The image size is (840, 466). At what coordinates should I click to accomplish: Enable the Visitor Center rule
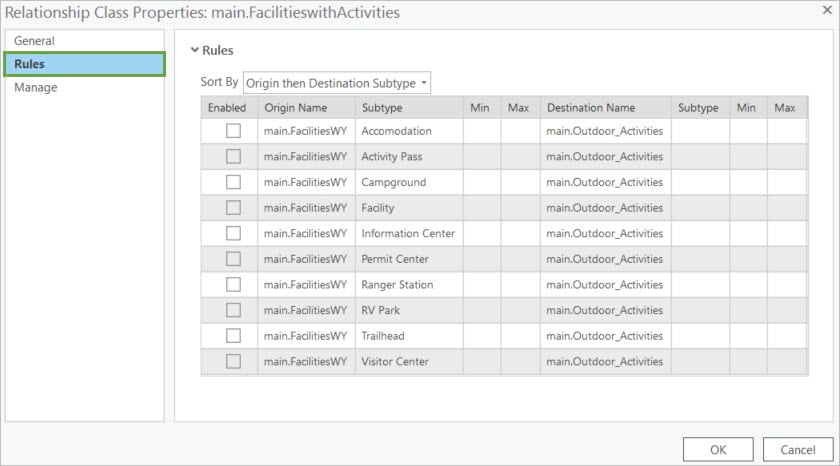pos(233,362)
